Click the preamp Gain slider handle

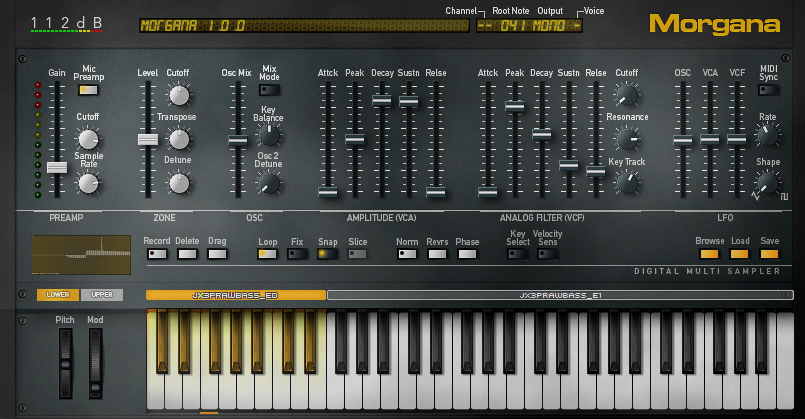click(57, 167)
